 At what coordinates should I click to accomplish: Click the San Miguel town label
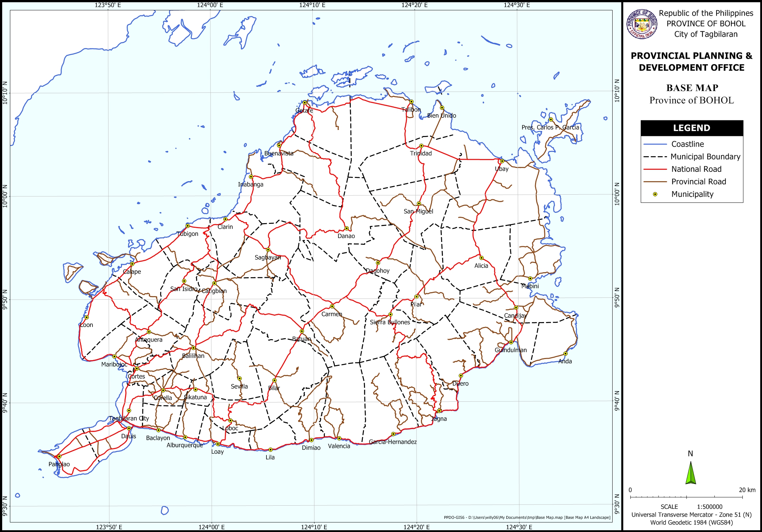pos(418,211)
